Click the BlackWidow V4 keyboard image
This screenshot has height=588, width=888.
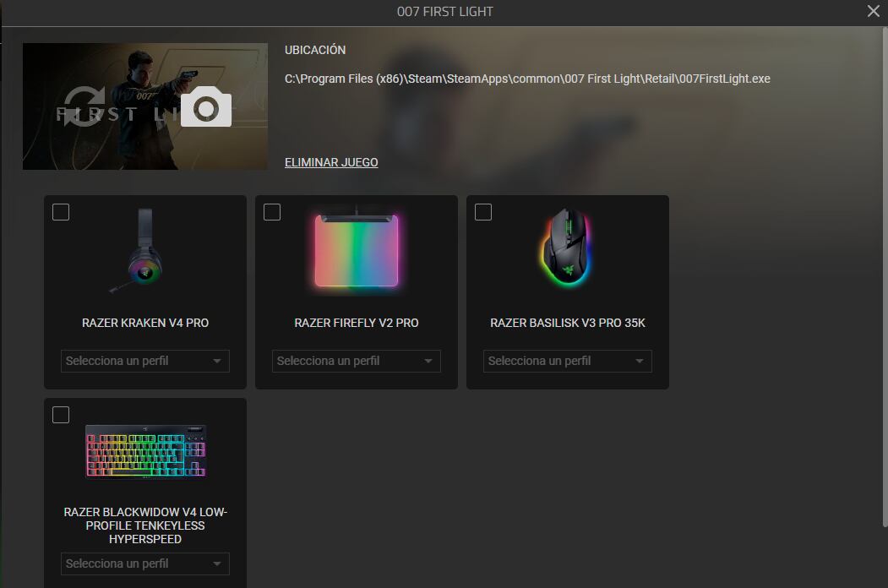[x=145, y=451]
